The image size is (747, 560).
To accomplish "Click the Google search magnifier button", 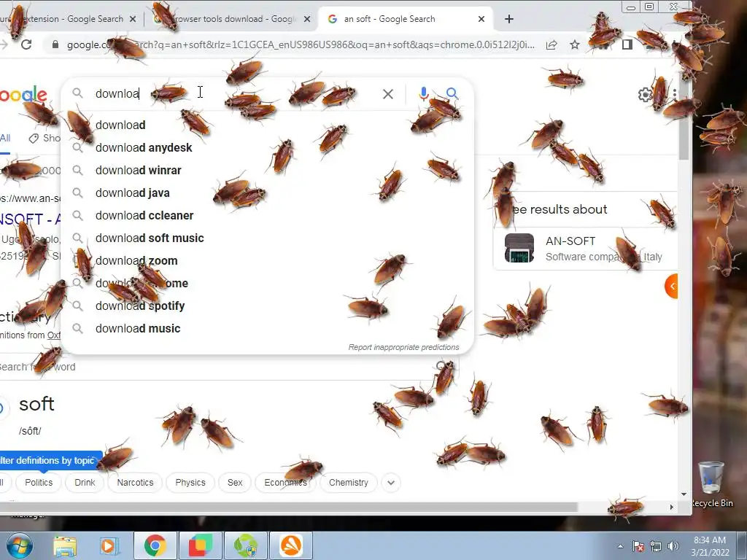I will [x=452, y=93].
